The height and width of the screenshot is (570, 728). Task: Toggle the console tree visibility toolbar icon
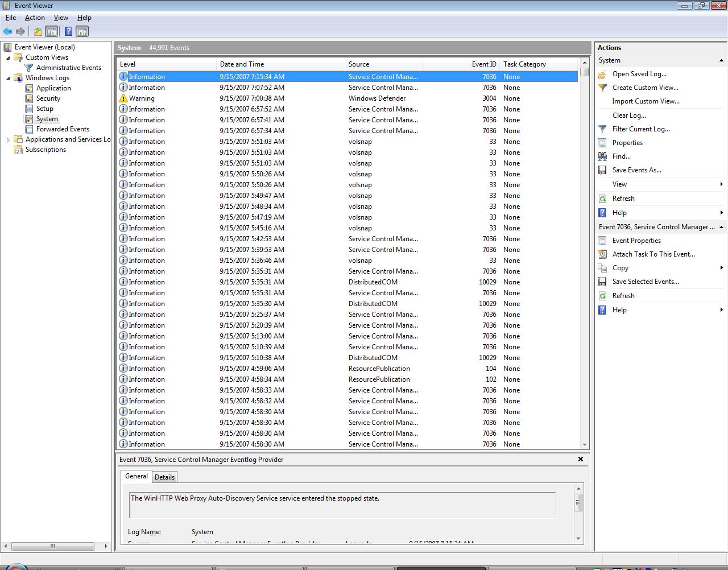pyautogui.click(x=52, y=31)
